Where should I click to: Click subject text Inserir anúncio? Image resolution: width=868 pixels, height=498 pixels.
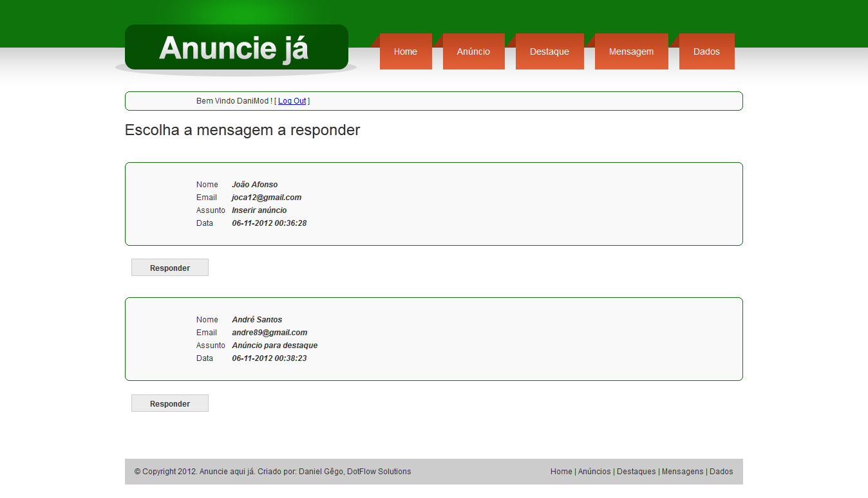259,210
